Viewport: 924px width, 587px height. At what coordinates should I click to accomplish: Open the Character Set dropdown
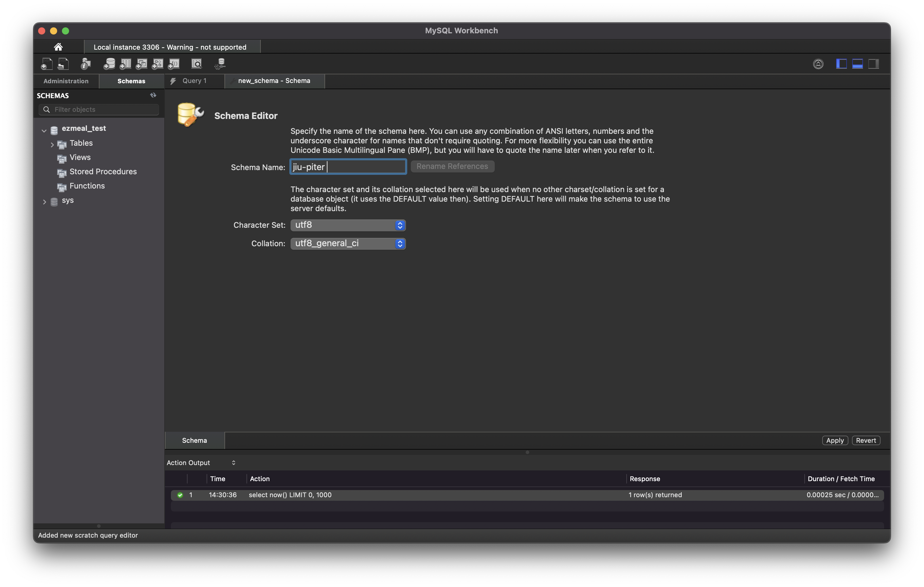point(348,225)
